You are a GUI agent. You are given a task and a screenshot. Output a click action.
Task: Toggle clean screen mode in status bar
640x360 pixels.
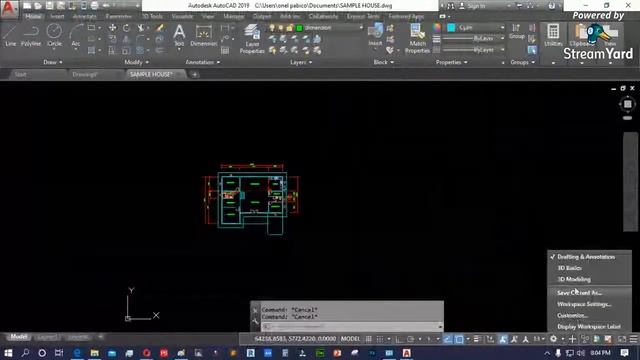click(622, 339)
